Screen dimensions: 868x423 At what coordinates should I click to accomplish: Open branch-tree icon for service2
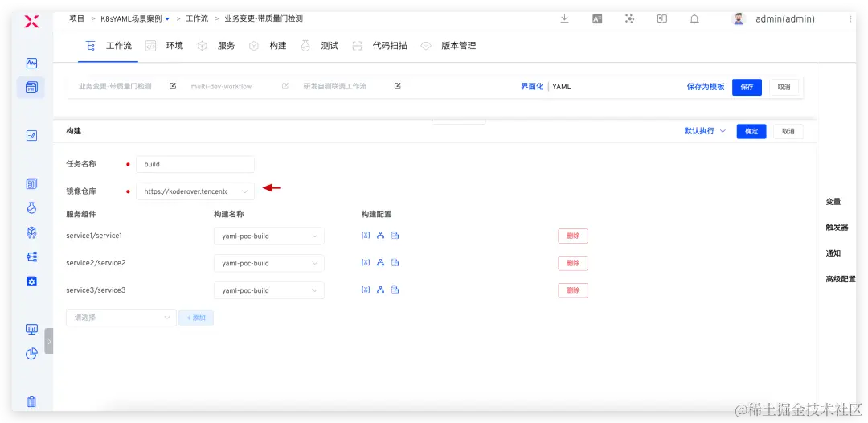[380, 262]
